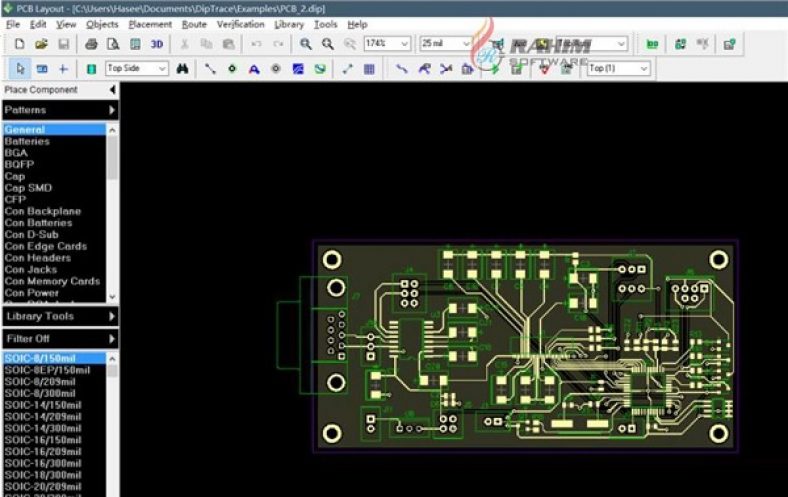The width and height of the screenshot is (788, 497).
Task: Select the Place Dimension tool icon
Action: [x=347, y=69]
